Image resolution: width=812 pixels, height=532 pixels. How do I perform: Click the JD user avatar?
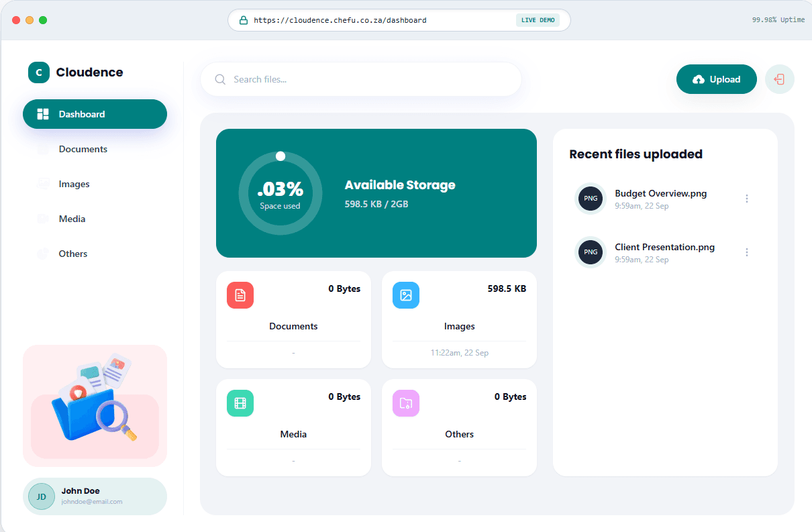point(42,496)
